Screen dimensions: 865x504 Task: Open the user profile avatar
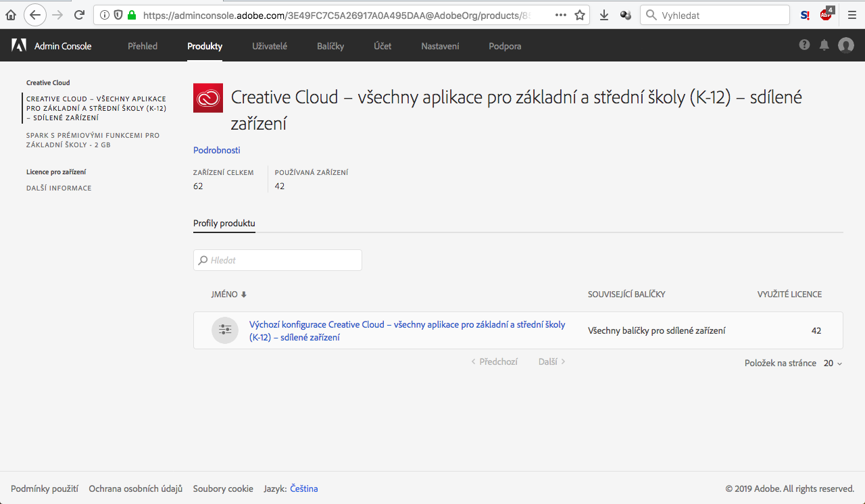pyautogui.click(x=846, y=45)
